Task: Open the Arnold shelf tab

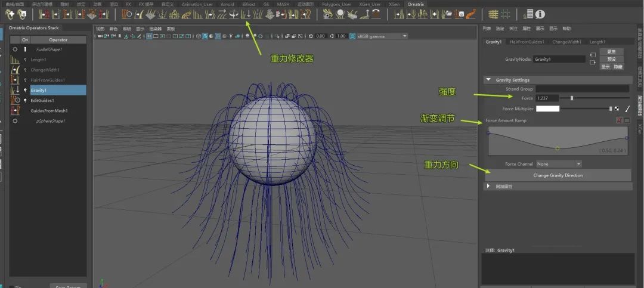Action: (227, 4)
